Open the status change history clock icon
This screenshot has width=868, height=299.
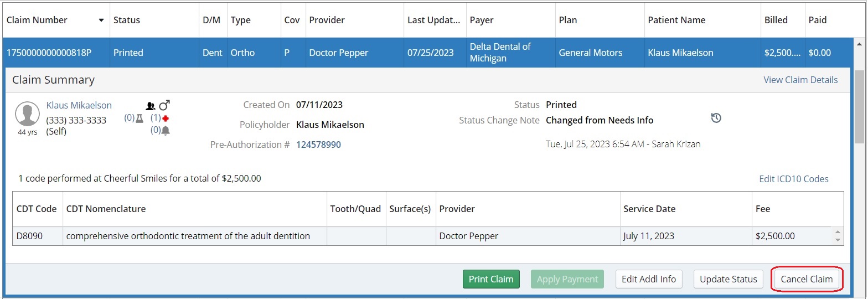716,118
